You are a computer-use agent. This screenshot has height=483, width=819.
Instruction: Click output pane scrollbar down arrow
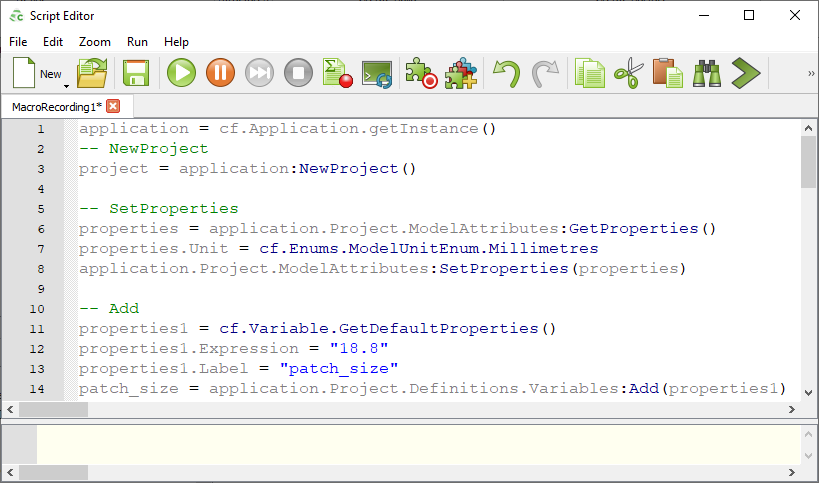808,456
